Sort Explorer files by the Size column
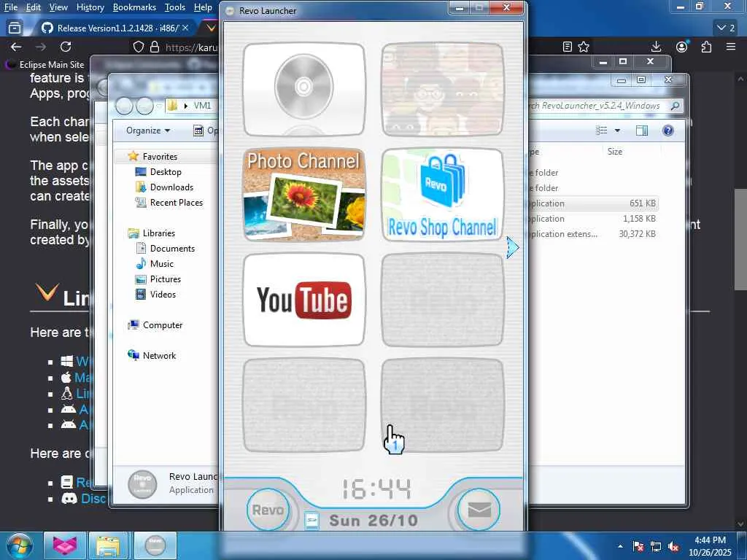 614,152
